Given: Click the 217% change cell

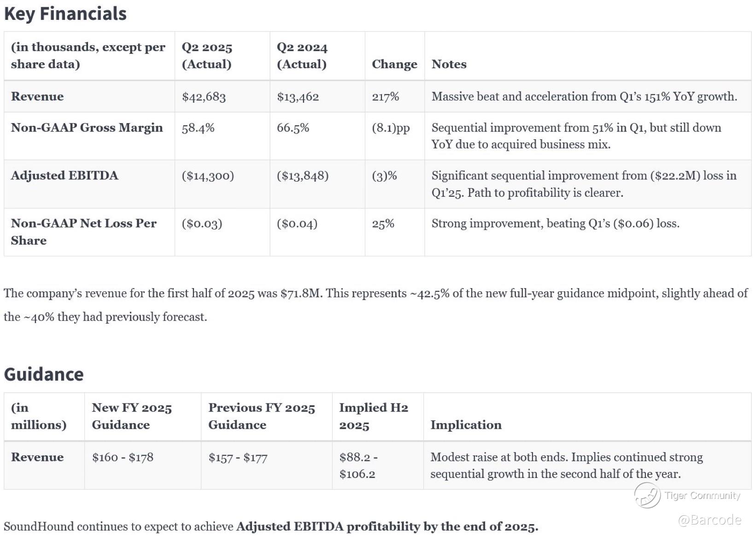Looking at the screenshot, I should (385, 97).
